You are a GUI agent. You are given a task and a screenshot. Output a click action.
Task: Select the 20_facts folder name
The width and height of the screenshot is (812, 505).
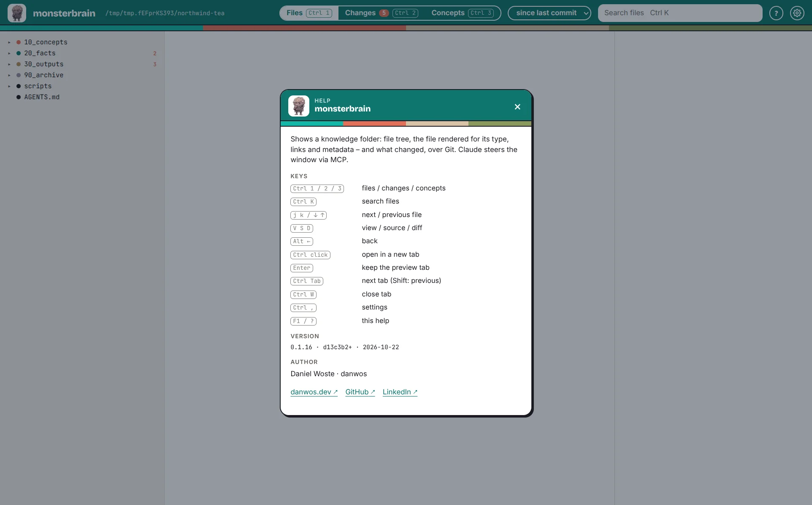point(40,53)
